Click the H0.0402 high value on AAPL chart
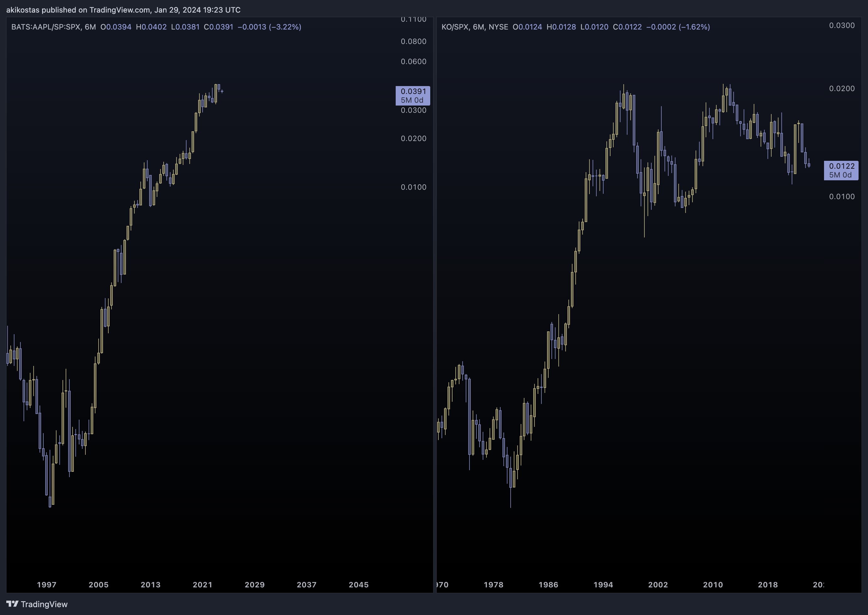 click(x=151, y=27)
